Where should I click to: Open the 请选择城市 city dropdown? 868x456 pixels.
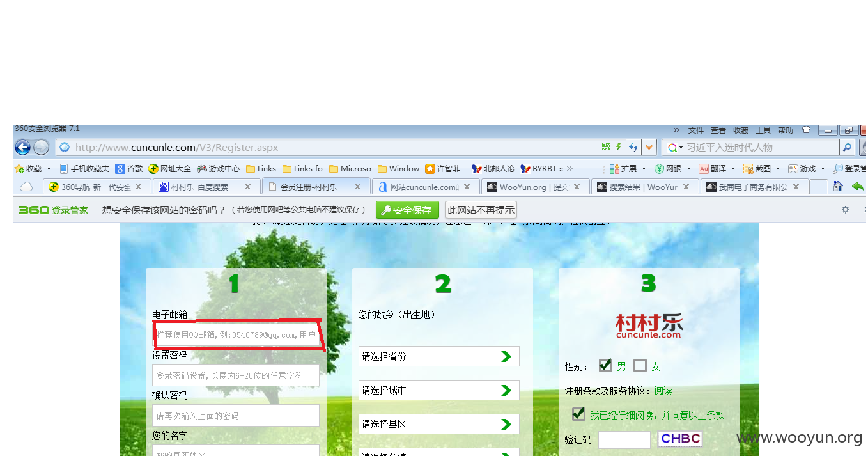click(x=439, y=390)
